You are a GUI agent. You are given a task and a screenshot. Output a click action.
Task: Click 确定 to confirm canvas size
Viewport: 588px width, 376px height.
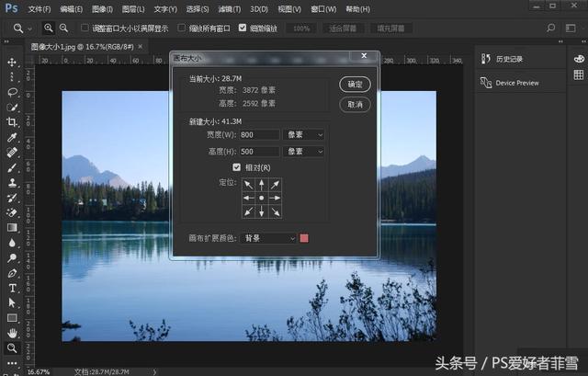355,84
